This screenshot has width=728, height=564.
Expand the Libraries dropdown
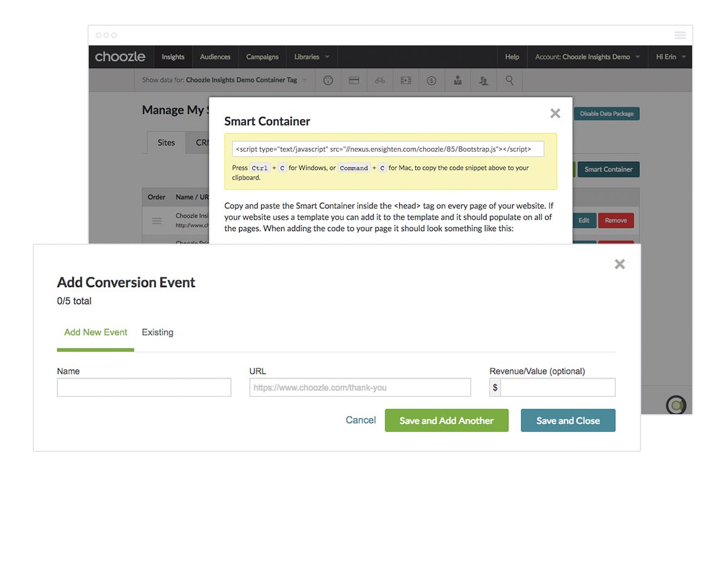coord(311,57)
